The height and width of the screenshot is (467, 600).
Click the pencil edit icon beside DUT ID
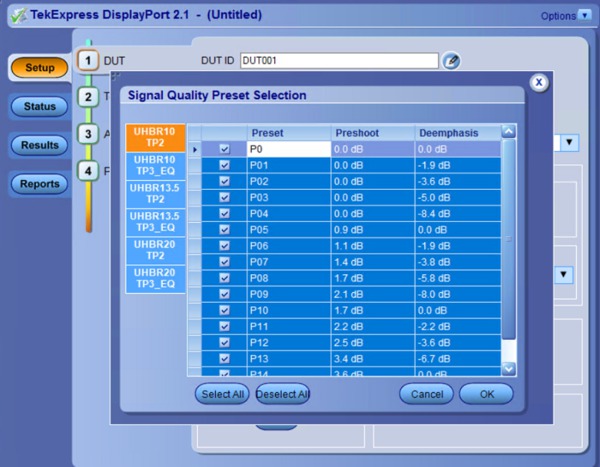[x=452, y=61]
